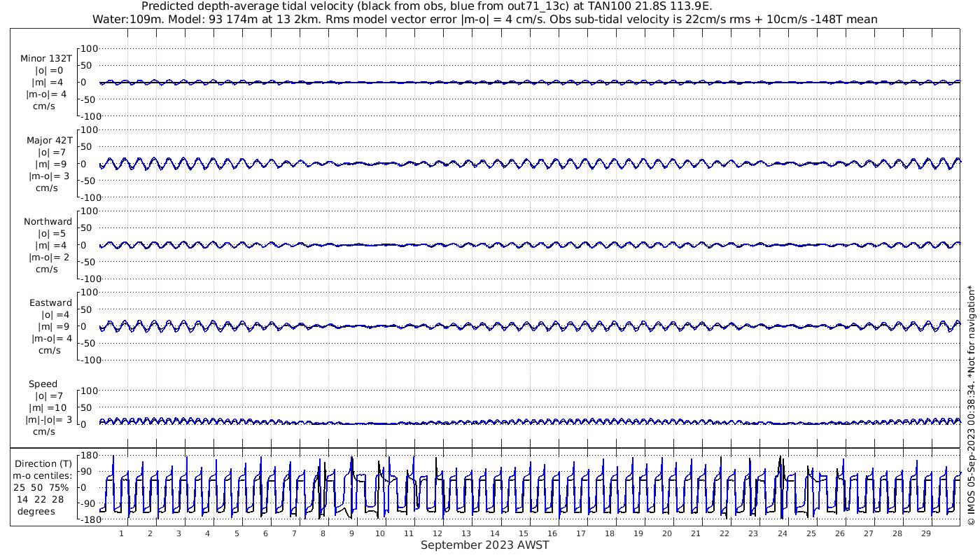
Task: Click 'm-o centiles:' text in Direction panel
Action: 43,476
